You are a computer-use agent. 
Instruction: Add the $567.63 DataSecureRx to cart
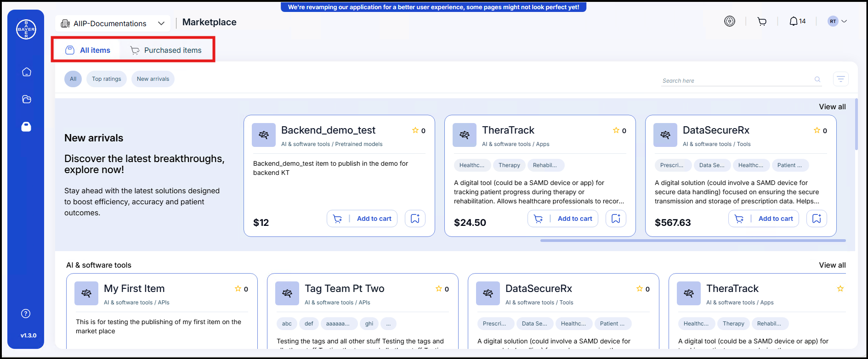(764, 219)
